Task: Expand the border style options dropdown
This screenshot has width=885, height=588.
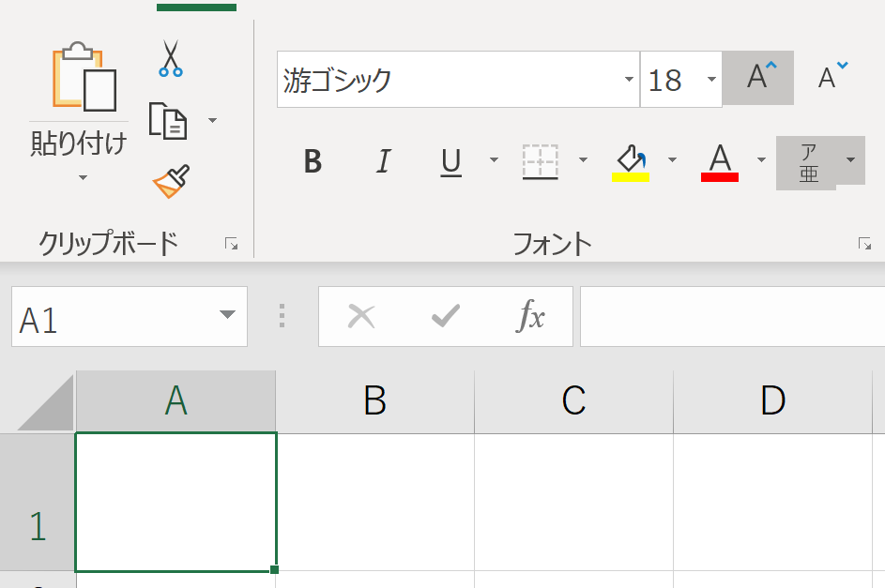Action: tap(584, 161)
